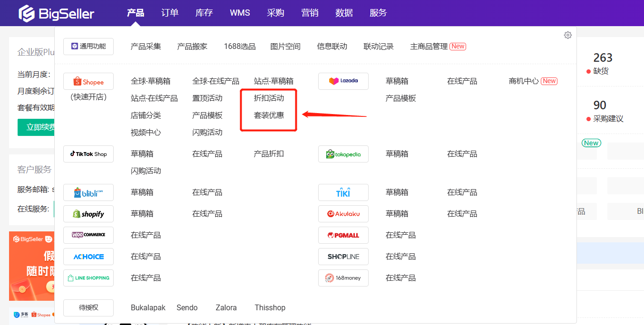Open 主商品管理 in general functions
Image resolution: width=644 pixels, height=325 pixels.
pos(429,47)
